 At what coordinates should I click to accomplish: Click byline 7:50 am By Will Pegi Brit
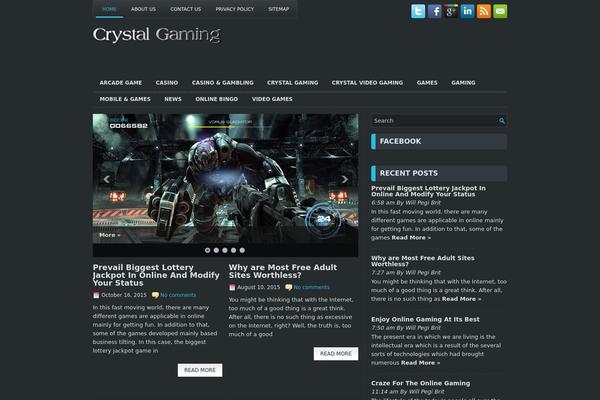coord(406,328)
